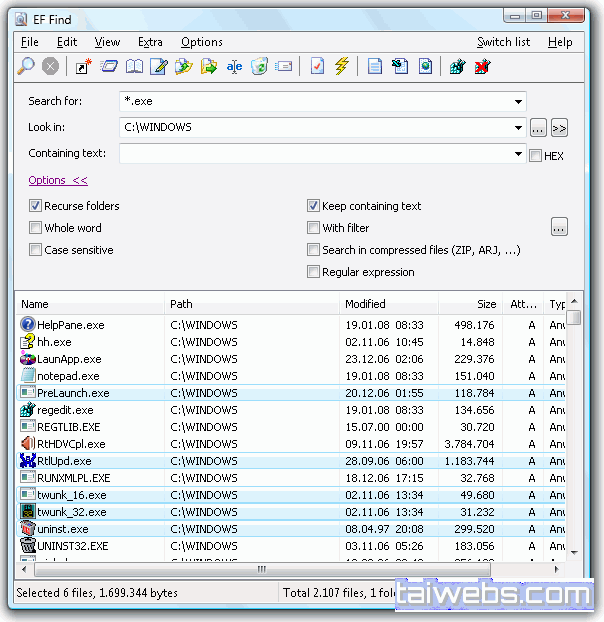Tick the Regular expression checkbox
604x622 pixels.
coord(314,272)
